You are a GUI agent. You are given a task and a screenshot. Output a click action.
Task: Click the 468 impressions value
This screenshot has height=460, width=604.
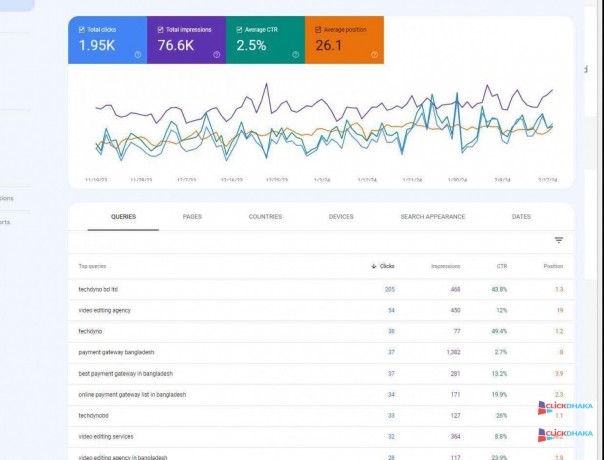point(455,289)
